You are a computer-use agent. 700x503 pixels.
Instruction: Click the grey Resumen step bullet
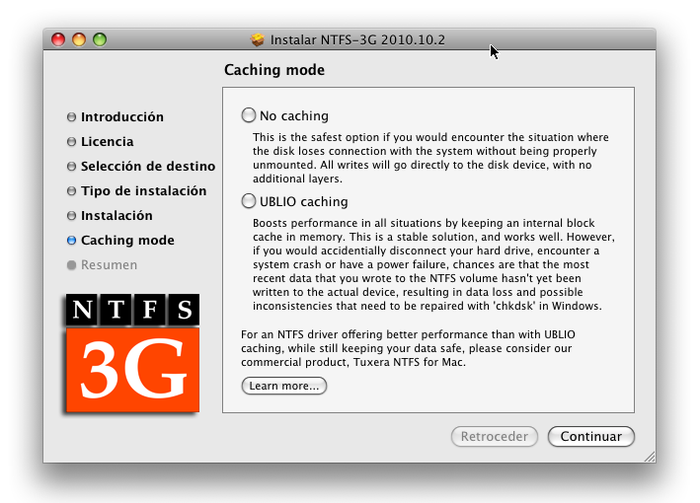pos(71,265)
